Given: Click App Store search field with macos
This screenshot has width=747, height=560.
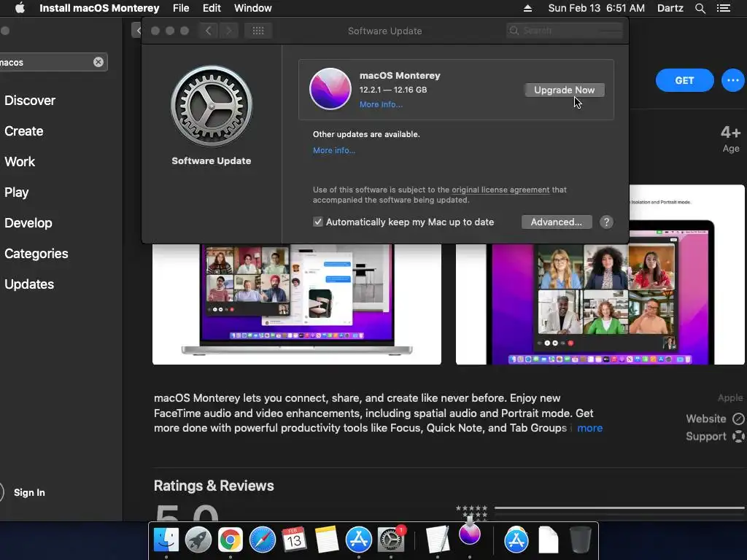Looking at the screenshot, I should (x=53, y=62).
